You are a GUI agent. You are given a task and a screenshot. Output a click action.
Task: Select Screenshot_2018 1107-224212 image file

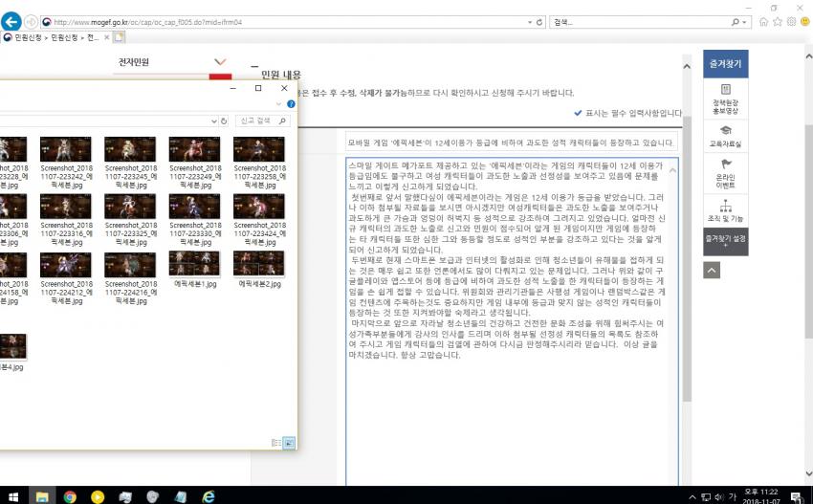tap(66, 278)
